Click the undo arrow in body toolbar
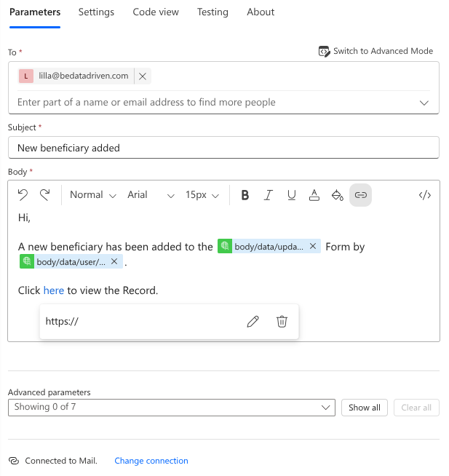The width and height of the screenshot is (449, 476). pos(23,195)
